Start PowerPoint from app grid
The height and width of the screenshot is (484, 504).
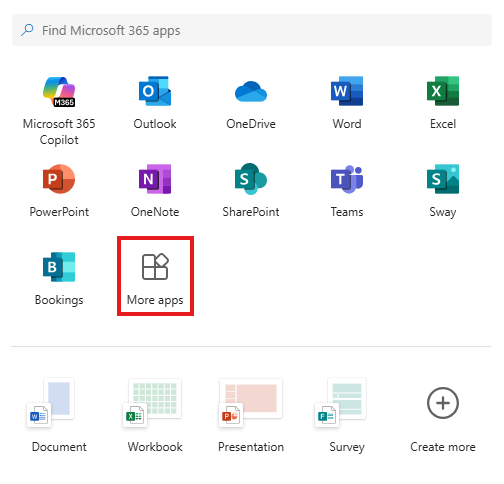(x=59, y=179)
